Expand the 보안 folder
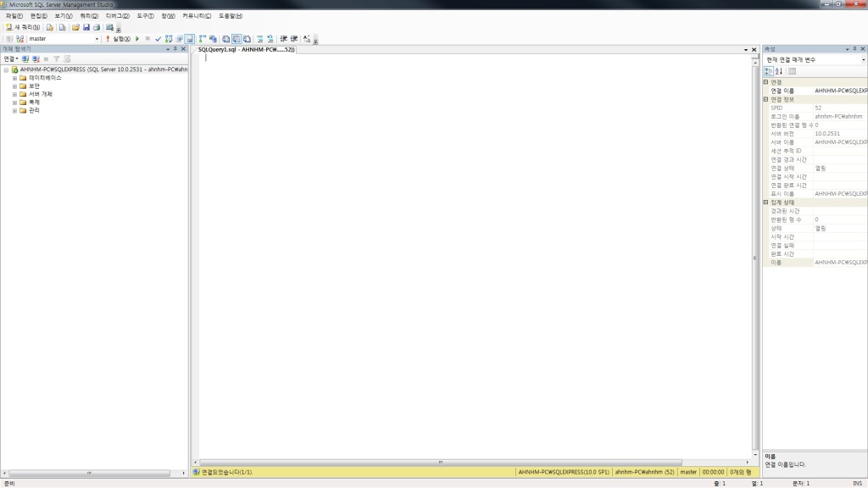The height and width of the screenshot is (488, 868). (14, 86)
